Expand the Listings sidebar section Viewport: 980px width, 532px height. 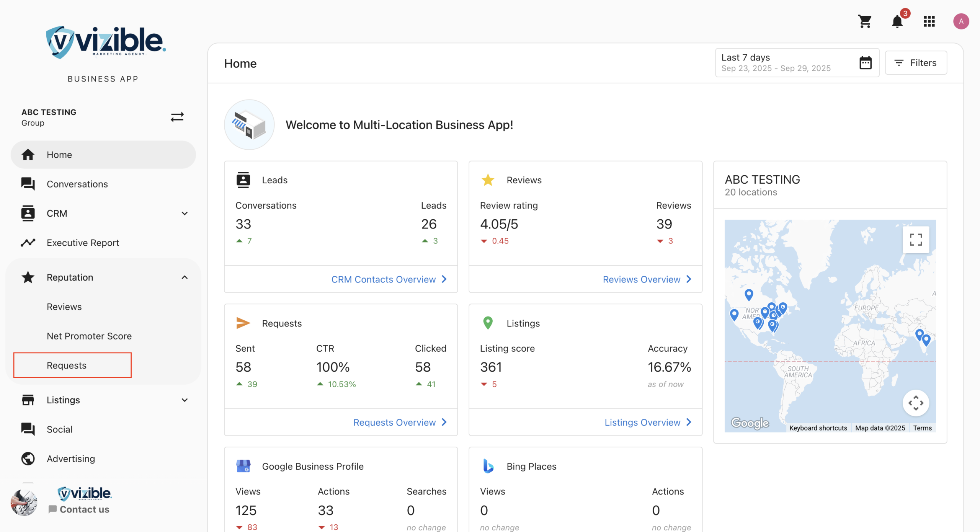pos(185,400)
